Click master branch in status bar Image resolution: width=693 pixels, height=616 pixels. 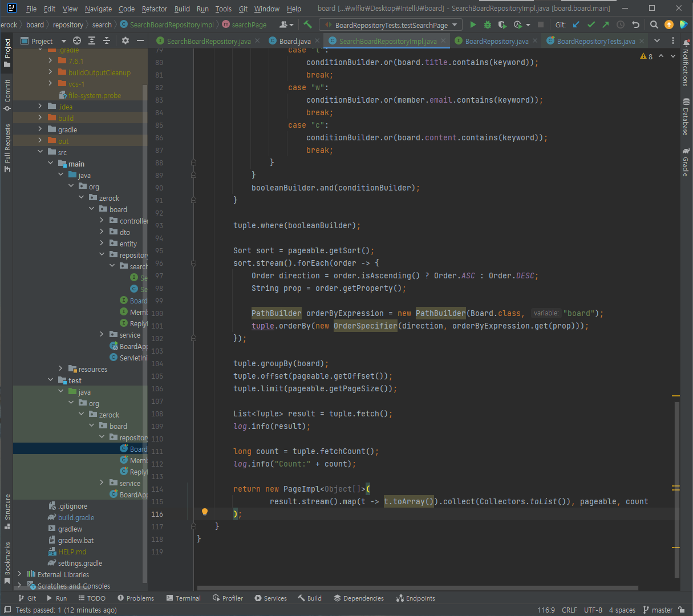658,610
